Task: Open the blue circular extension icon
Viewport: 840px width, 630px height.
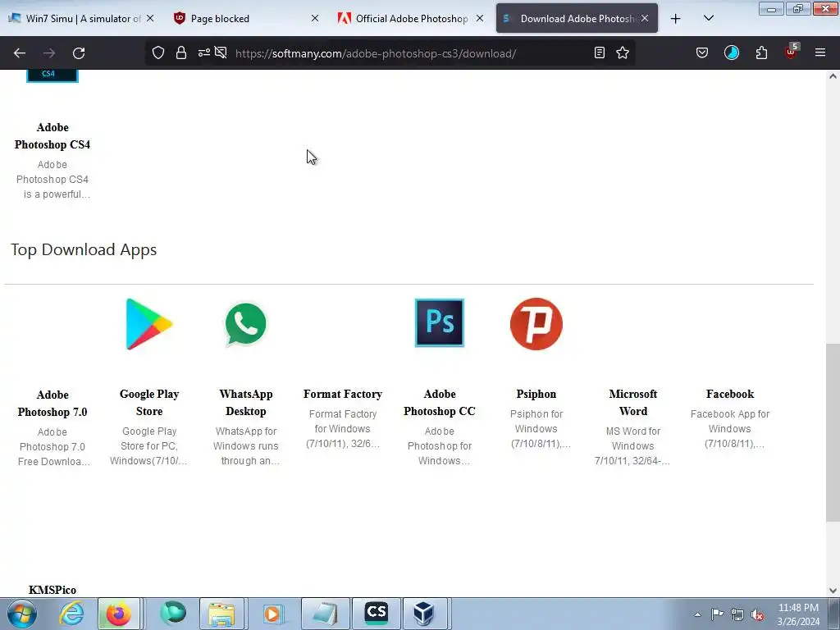Action: click(731, 52)
